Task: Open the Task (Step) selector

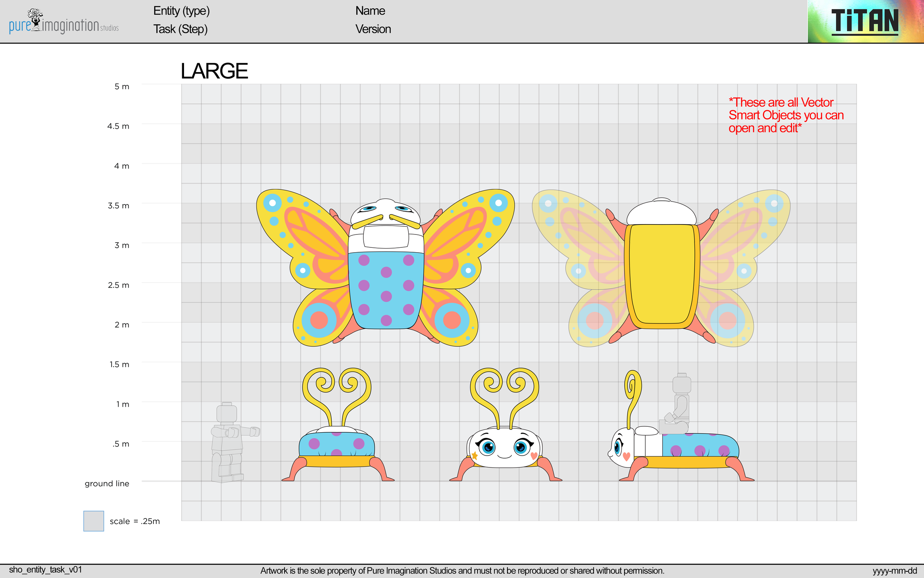Action: pyautogui.click(x=180, y=29)
